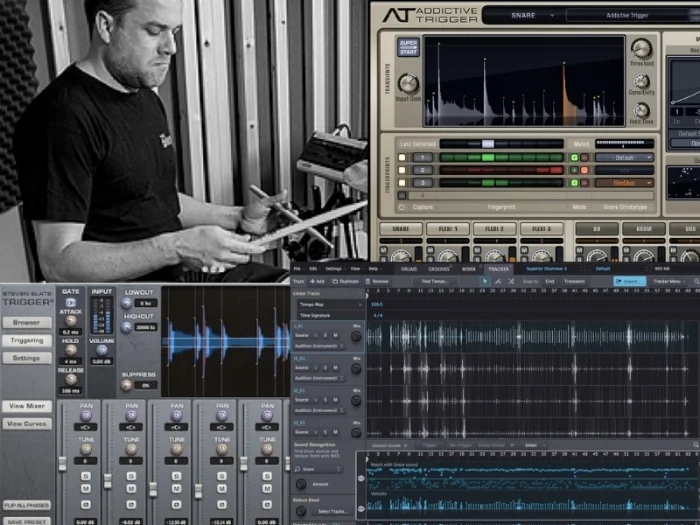The width and height of the screenshot is (700, 525).
Task: Toggle the Super Start button in Addictive Trigger
Action: 408,47
